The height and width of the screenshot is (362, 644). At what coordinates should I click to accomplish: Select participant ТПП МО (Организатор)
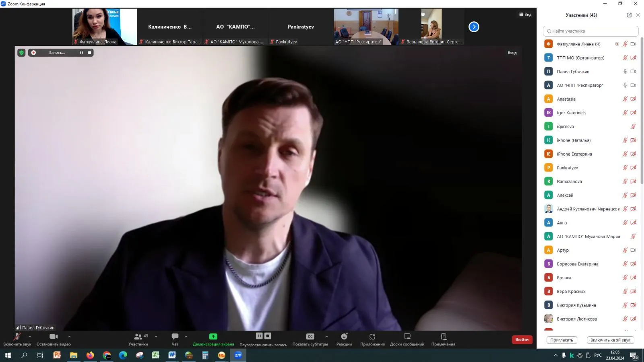point(590,58)
